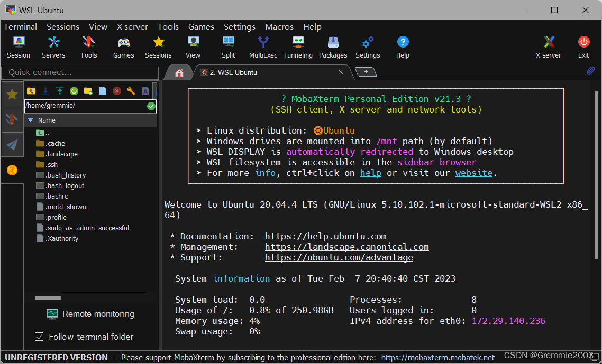
Task: Open the Sessions menu
Action: click(x=63, y=27)
